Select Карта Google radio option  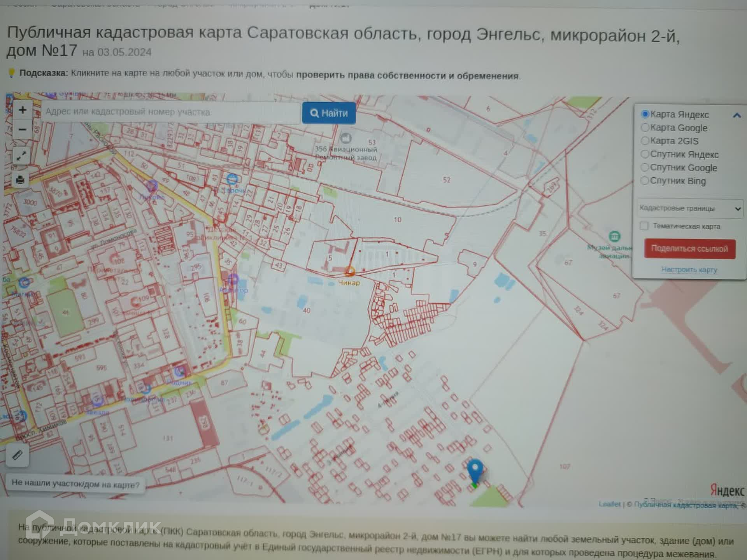point(645,128)
